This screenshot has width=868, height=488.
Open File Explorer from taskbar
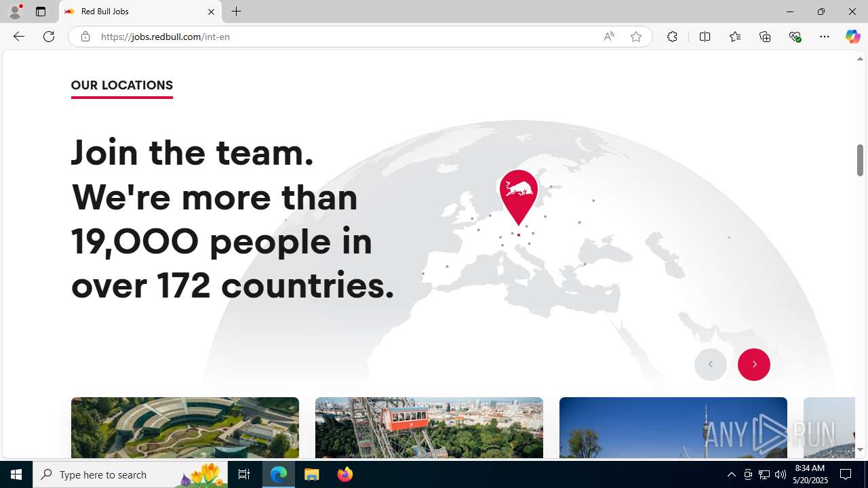point(312,474)
